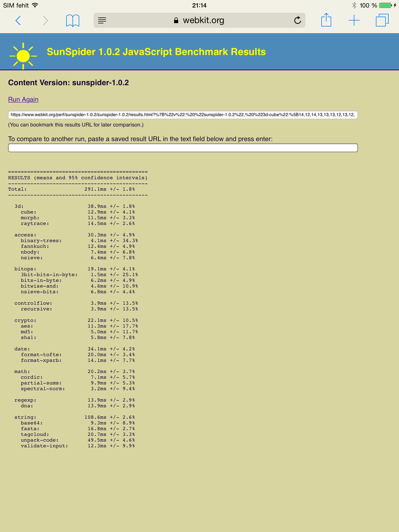
Task: Tap the forward navigation arrow
Action: (x=45, y=20)
